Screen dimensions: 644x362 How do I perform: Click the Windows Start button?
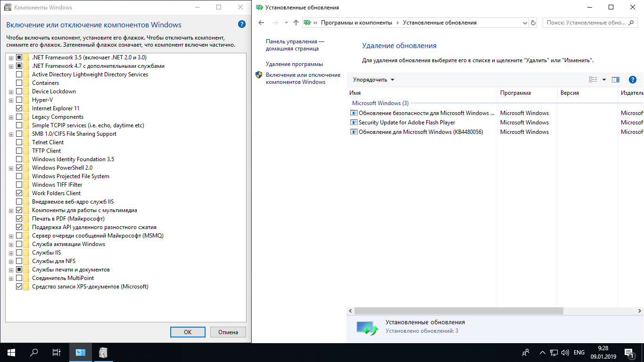(11, 353)
